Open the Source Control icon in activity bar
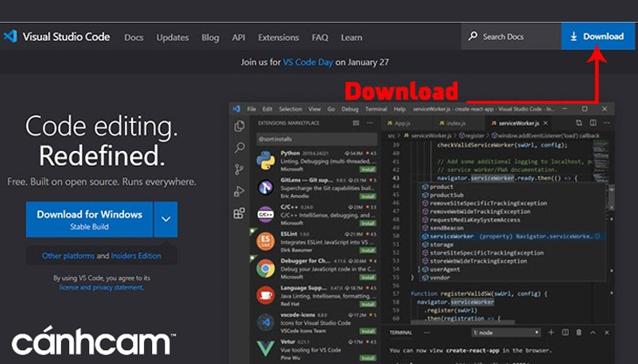The width and height of the screenshot is (638, 364). pos(239,169)
